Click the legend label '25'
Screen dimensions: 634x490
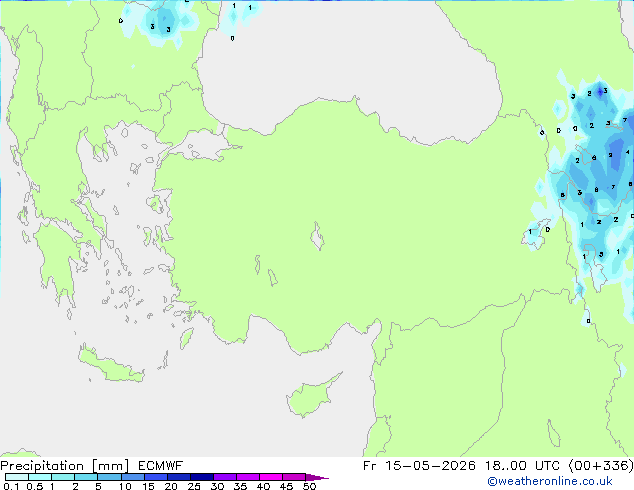click(x=194, y=486)
